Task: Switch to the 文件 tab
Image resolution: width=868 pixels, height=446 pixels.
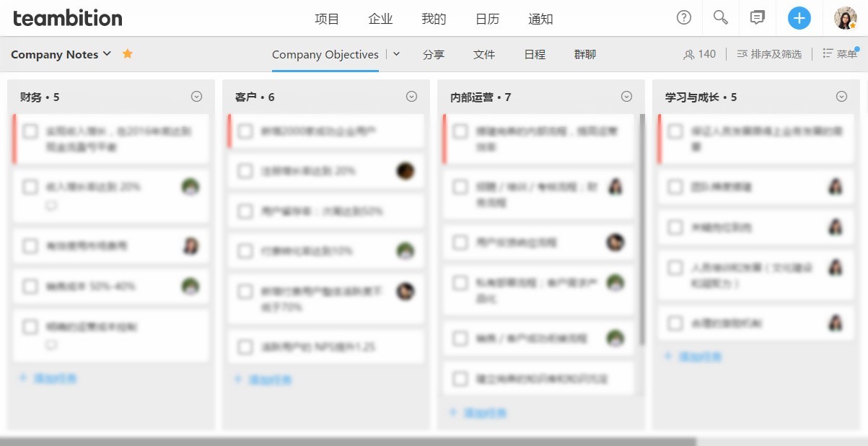Action: click(484, 54)
